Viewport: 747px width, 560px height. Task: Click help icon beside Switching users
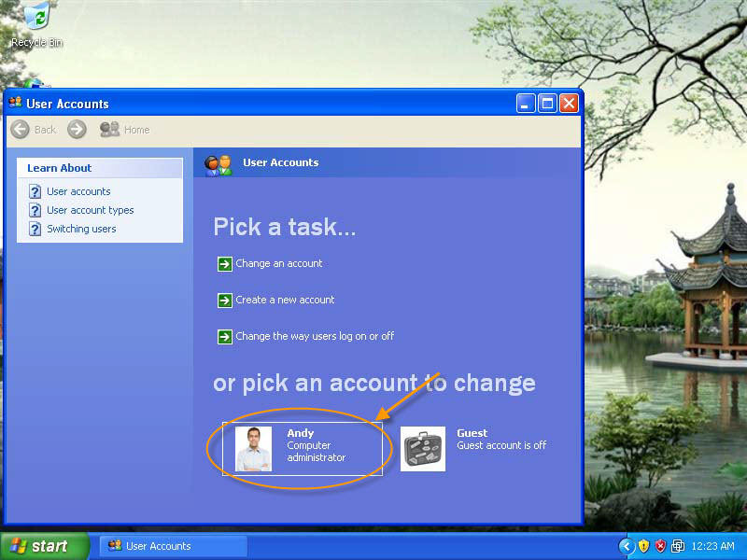pos(35,229)
